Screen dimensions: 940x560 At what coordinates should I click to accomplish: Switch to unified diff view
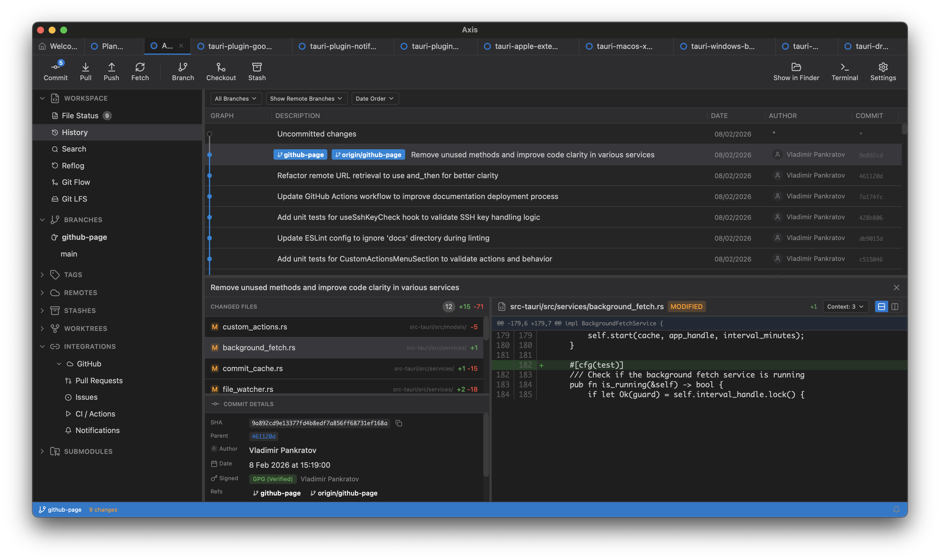(x=881, y=306)
